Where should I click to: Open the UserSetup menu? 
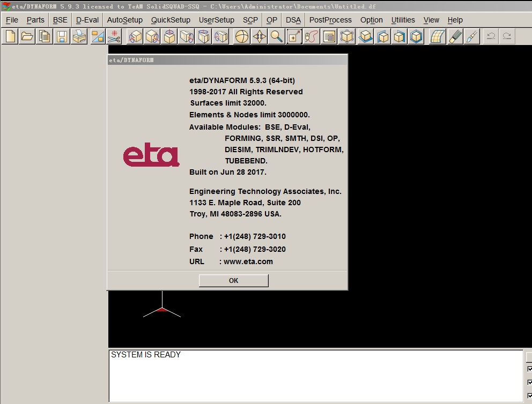tap(217, 20)
